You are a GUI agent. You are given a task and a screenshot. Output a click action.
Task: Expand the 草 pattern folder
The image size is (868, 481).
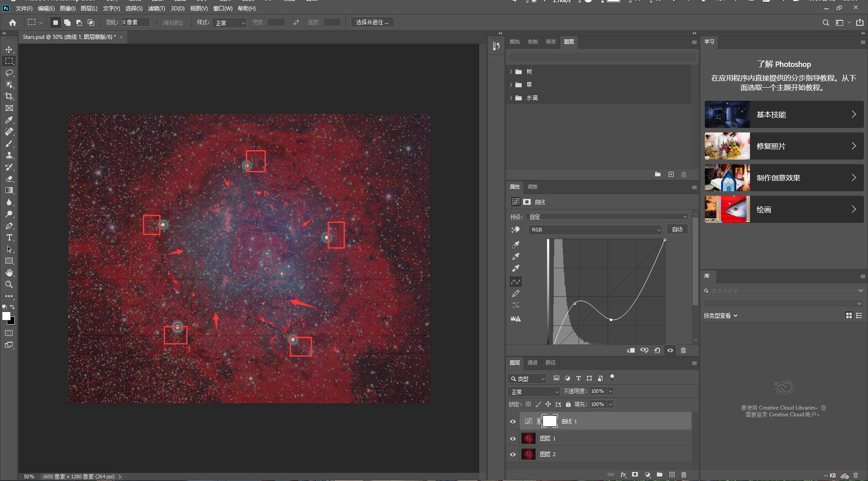(511, 85)
